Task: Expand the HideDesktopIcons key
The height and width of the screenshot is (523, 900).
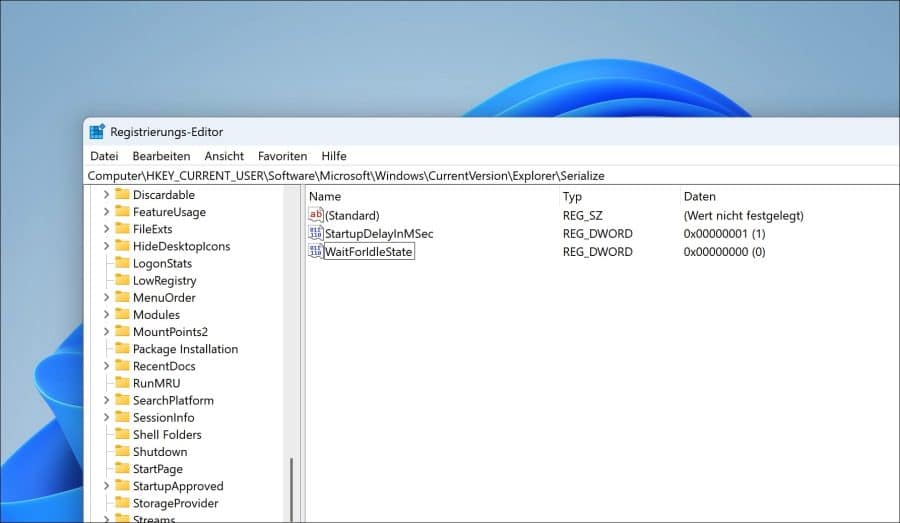Action: coord(106,246)
